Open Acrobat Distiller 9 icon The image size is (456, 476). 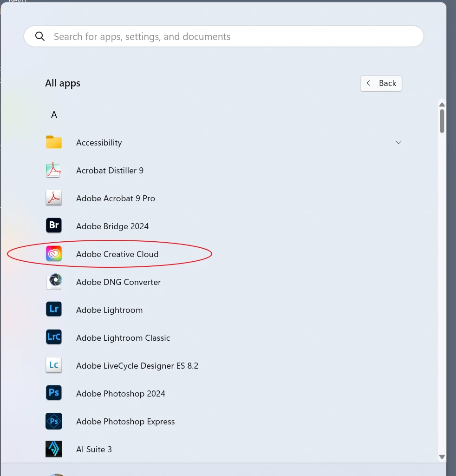(54, 170)
